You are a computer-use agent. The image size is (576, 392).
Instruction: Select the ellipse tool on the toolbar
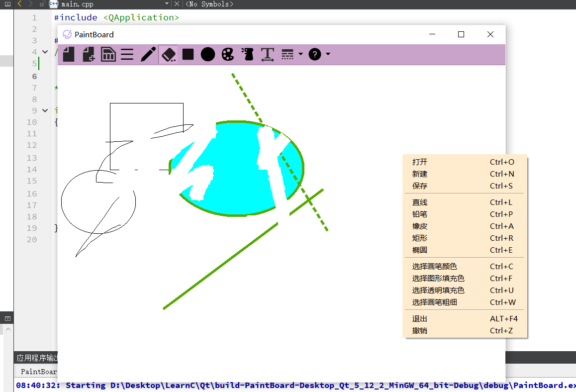point(207,54)
